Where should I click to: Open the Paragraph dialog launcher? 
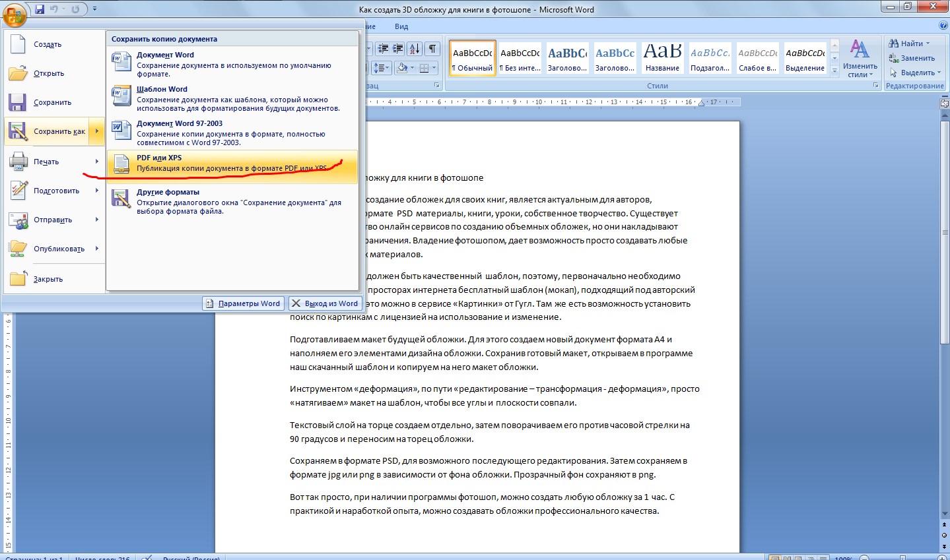[x=437, y=86]
